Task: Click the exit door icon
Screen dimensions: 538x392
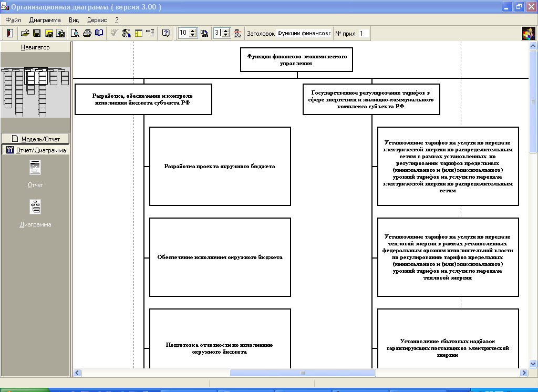Action: click(11, 33)
